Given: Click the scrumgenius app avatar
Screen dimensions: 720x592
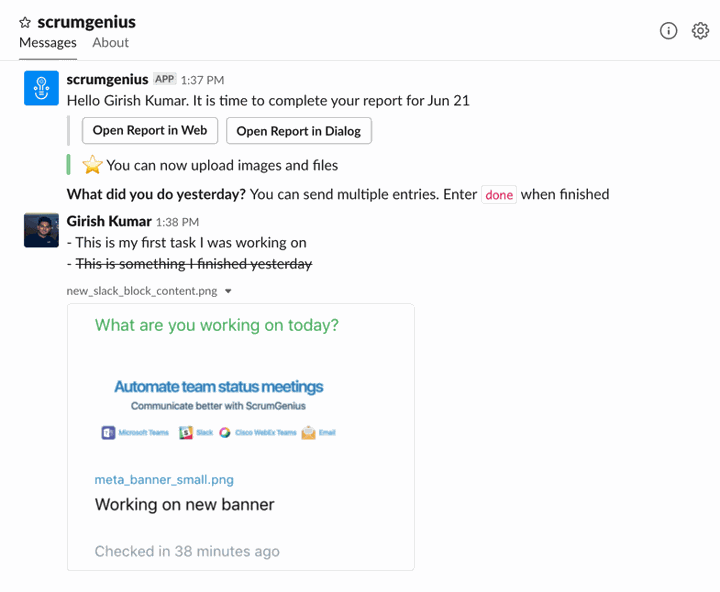Looking at the screenshot, I should pos(41,88).
